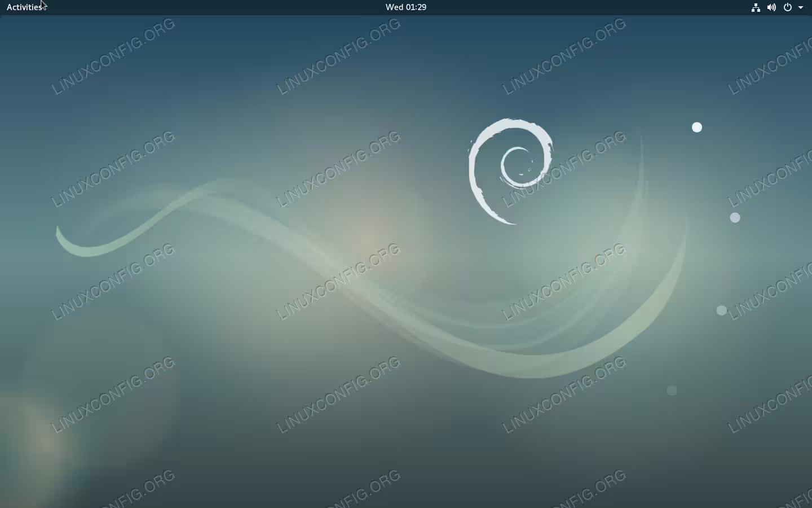Click the power icon in top bar
The image size is (812, 508).
[x=788, y=7]
